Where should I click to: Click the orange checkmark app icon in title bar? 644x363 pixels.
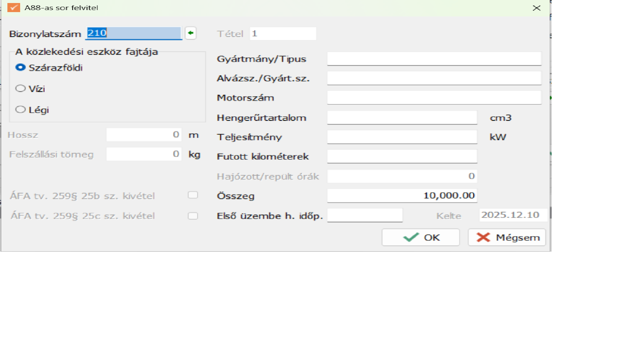[x=14, y=8]
